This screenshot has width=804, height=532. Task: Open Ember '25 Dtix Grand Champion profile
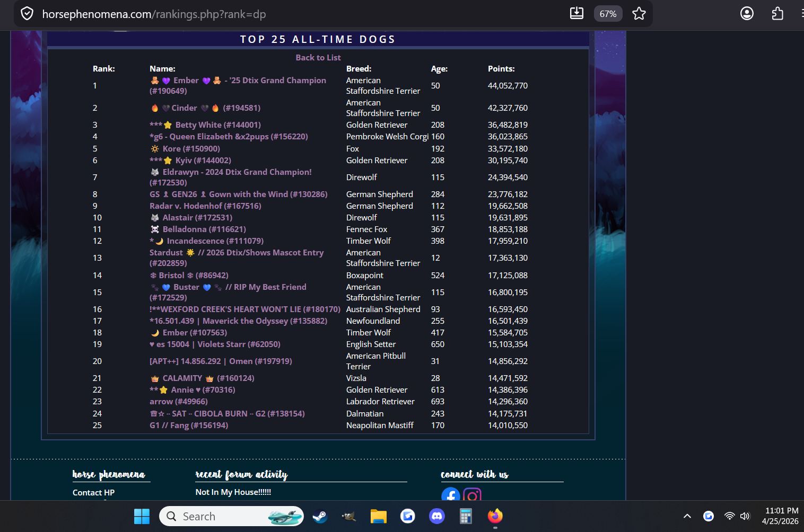tap(238, 86)
